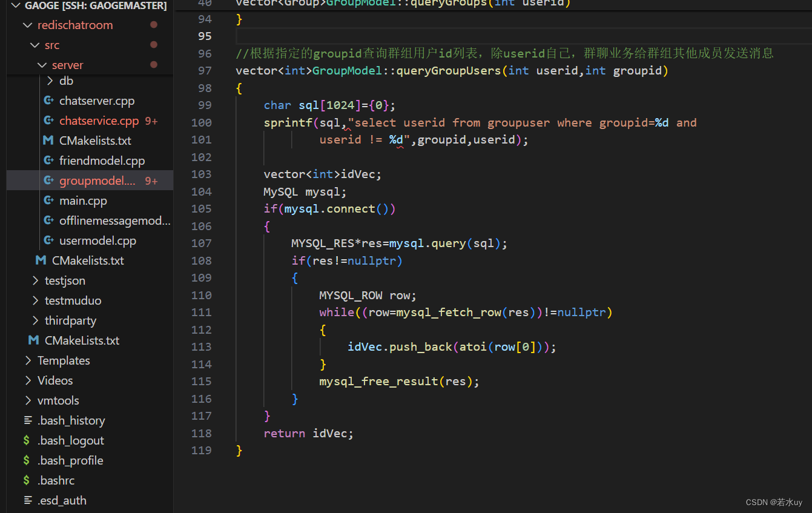This screenshot has height=513, width=812.
Task: Click the queryGroupUsers function name
Action: (449, 71)
